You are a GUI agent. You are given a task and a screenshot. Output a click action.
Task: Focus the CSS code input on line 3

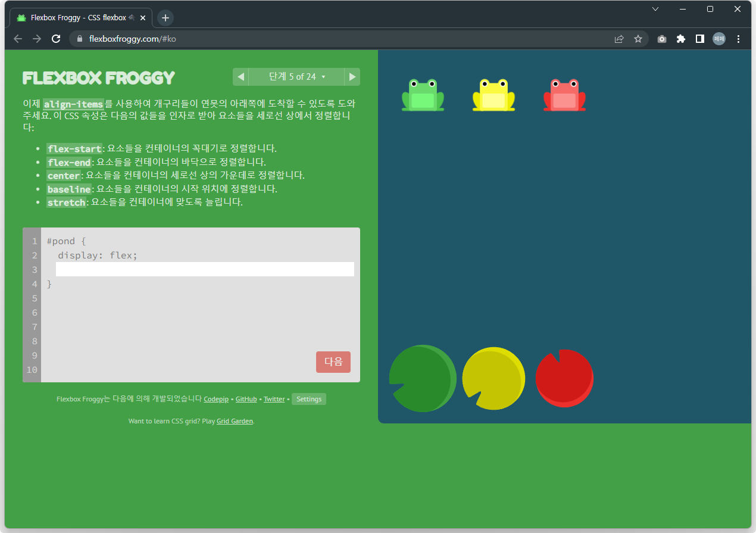click(205, 269)
